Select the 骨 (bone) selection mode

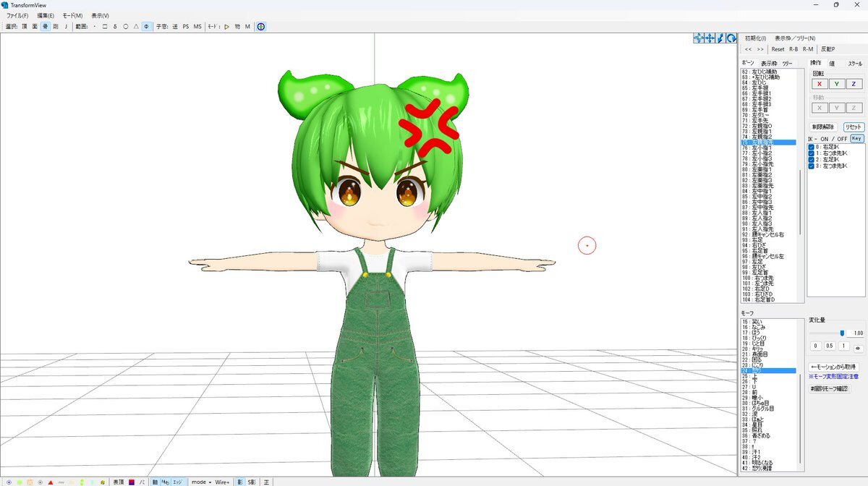[x=45, y=27]
